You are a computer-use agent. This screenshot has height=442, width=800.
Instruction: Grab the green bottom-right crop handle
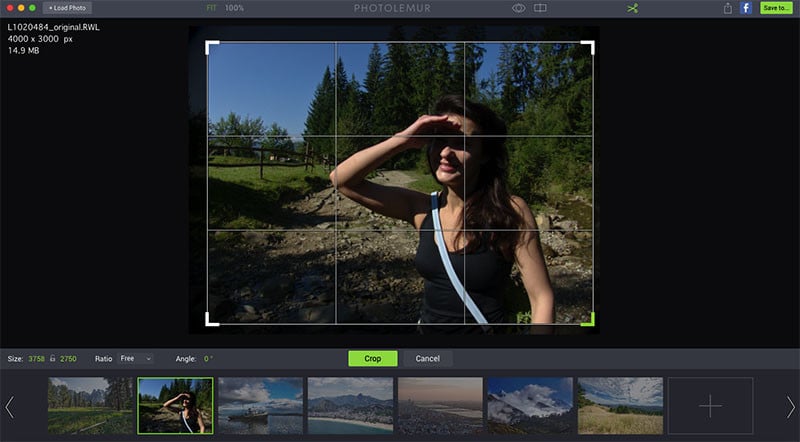pyautogui.click(x=588, y=320)
